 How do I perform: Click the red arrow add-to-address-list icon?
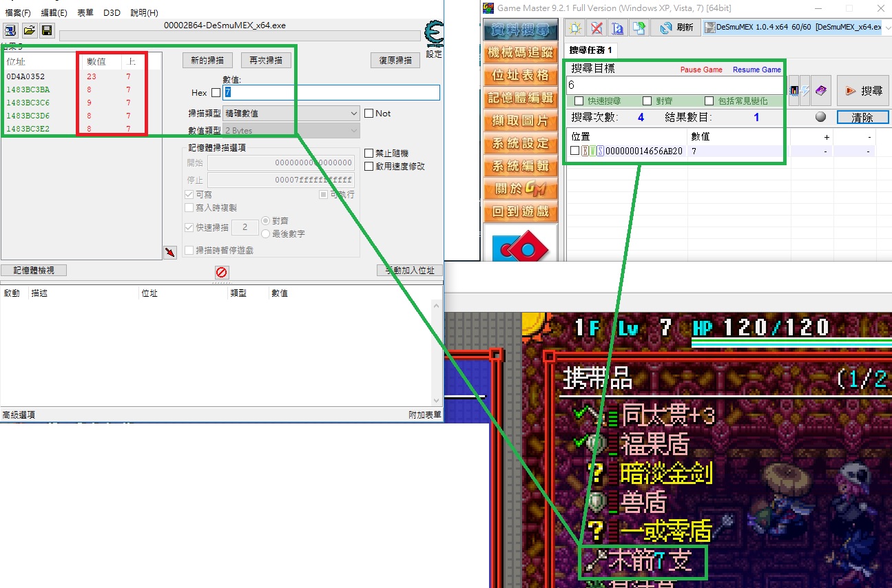(x=170, y=253)
